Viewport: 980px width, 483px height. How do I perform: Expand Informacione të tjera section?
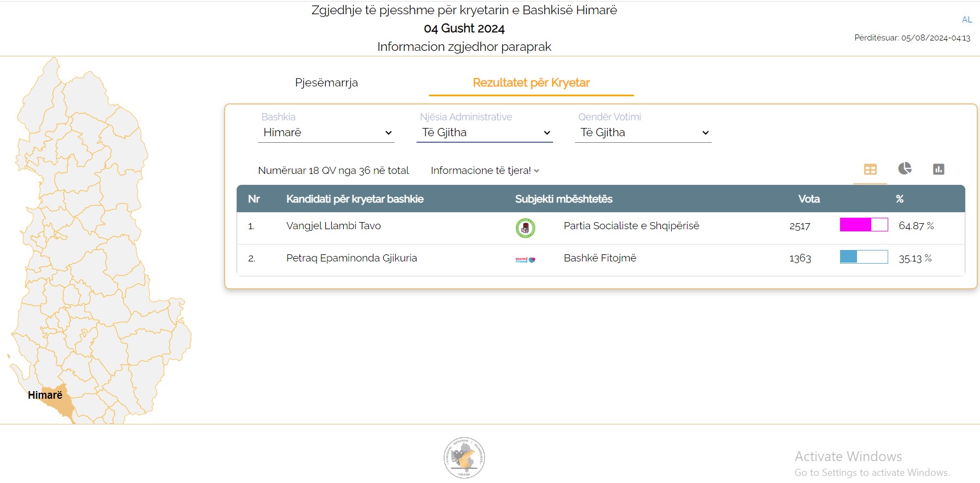(485, 171)
